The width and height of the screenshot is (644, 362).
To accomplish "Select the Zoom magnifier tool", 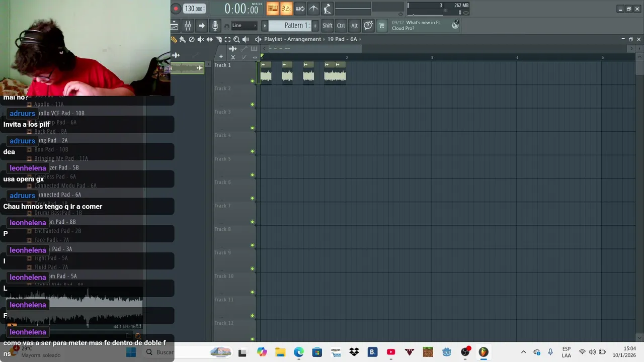I will pyautogui.click(x=236, y=39).
